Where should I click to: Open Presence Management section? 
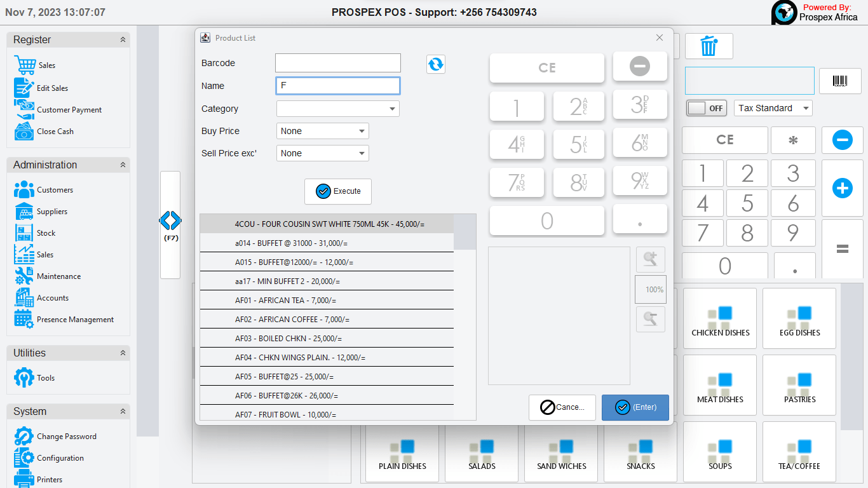coord(75,320)
